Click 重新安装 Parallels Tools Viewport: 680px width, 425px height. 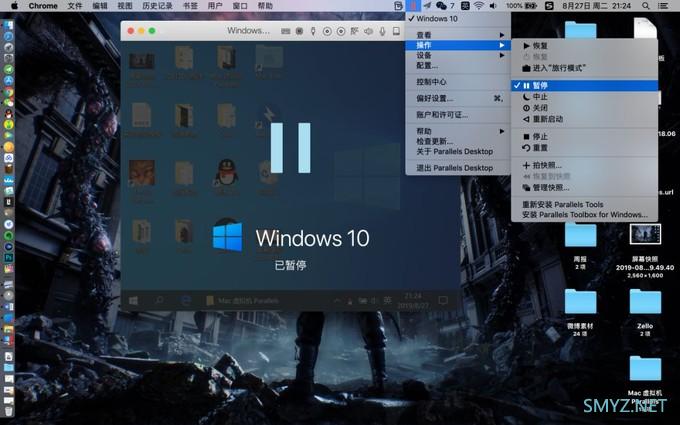pos(585,204)
